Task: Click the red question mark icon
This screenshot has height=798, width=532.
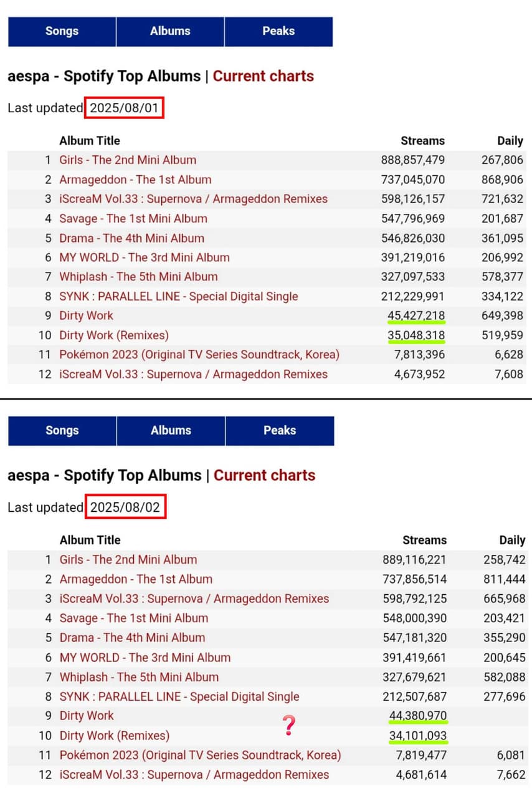Action: [x=288, y=726]
